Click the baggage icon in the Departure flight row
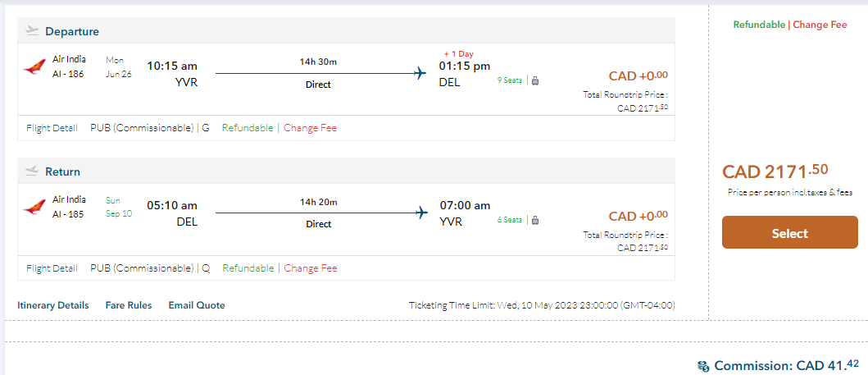Screen dimensions: 868x375 click(535, 80)
